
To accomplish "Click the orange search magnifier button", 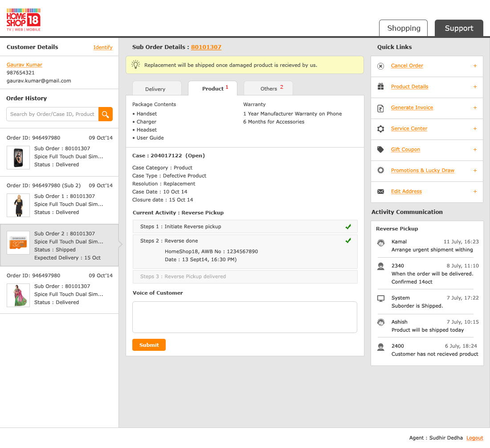I will tap(106, 114).
